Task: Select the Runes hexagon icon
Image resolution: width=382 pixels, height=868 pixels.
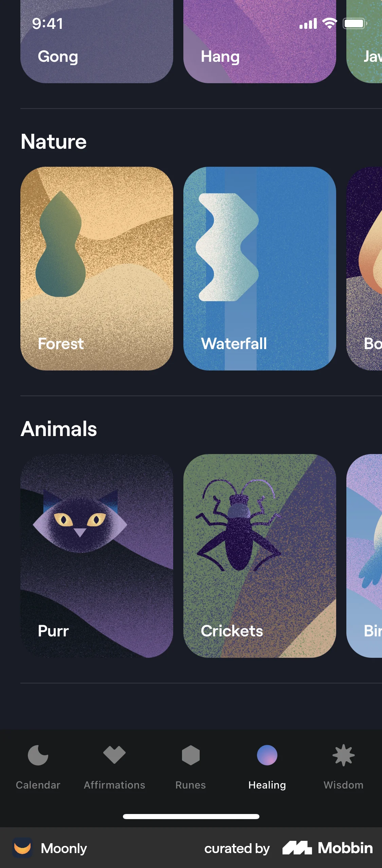Action: pyautogui.click(x=191, y=755)
